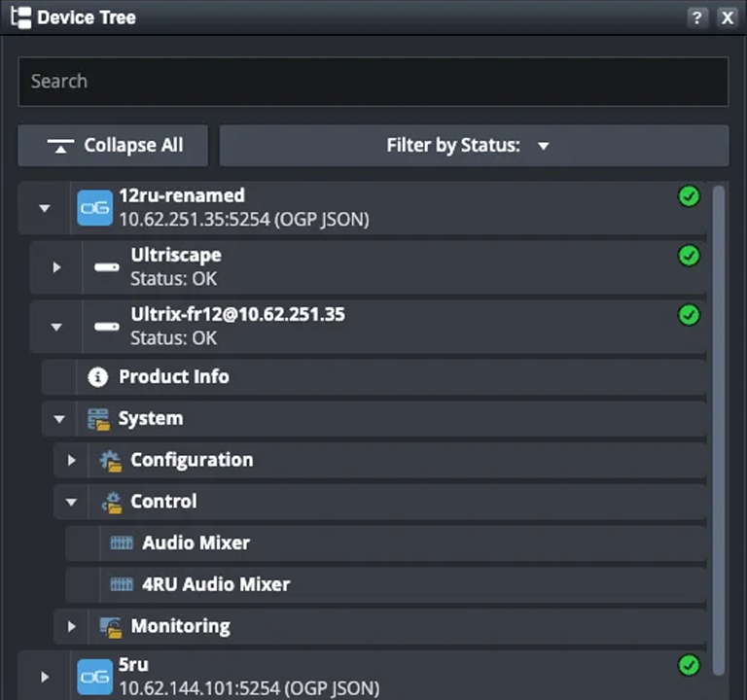Select the 10.62.144.101:5254 address text
Screen dimensions: 747x700
point(199,688)
